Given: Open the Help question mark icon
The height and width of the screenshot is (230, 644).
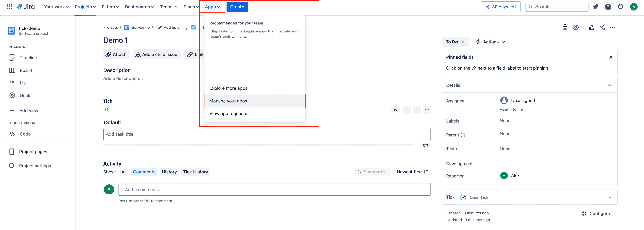Looking at the screenshot, I should click(608, 7).
